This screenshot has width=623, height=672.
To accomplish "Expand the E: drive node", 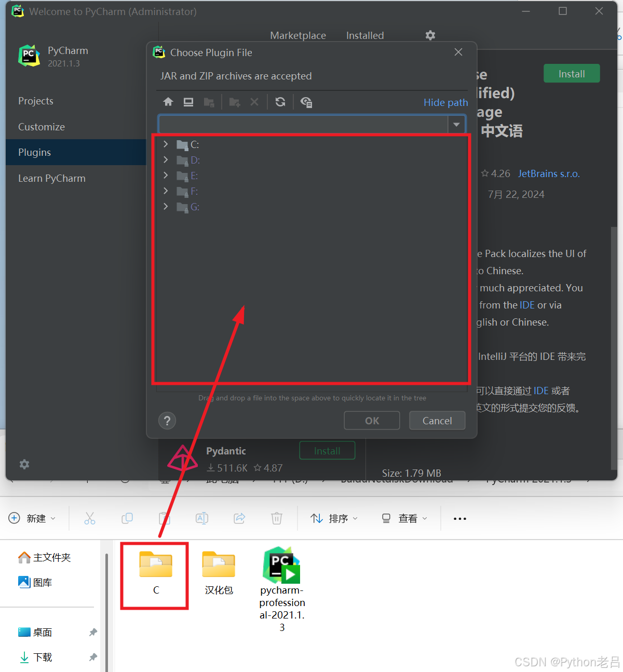I will pos(166,175).
